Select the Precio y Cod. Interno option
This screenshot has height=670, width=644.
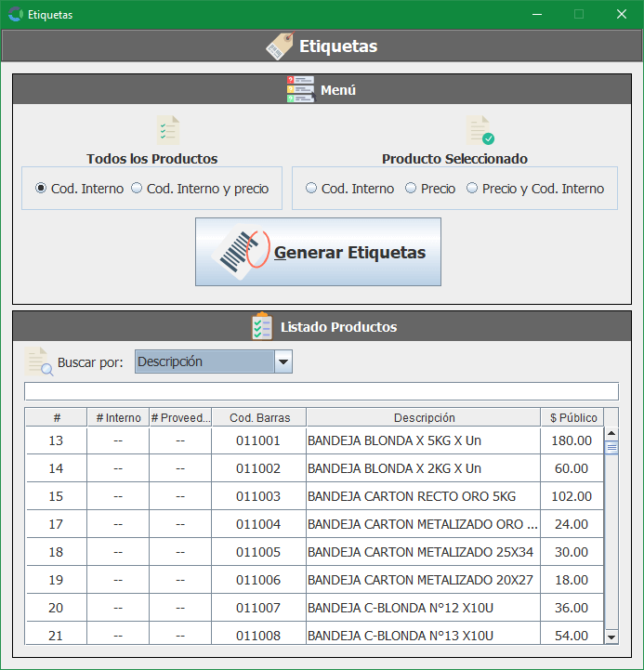472,189
